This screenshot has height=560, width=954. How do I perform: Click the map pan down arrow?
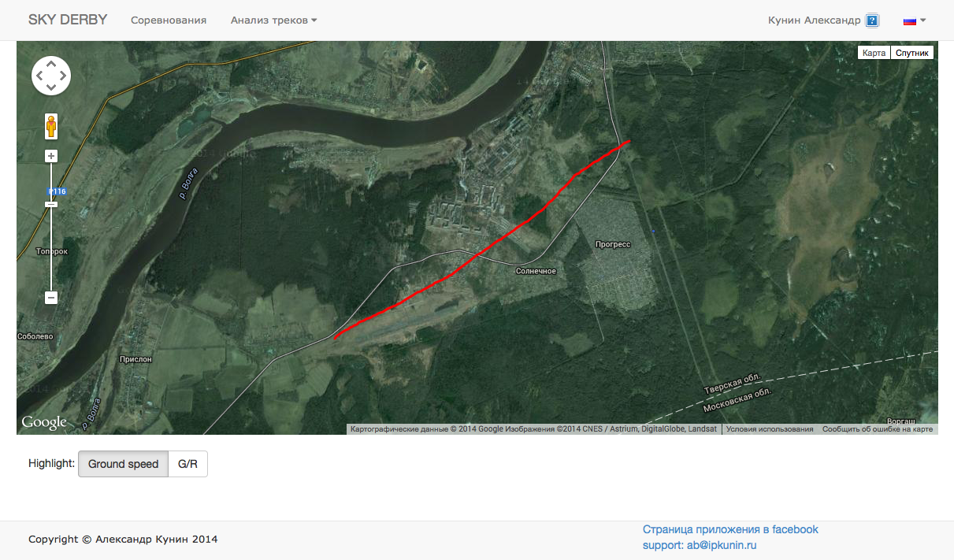pyautogui.click(x=51, y=88)
